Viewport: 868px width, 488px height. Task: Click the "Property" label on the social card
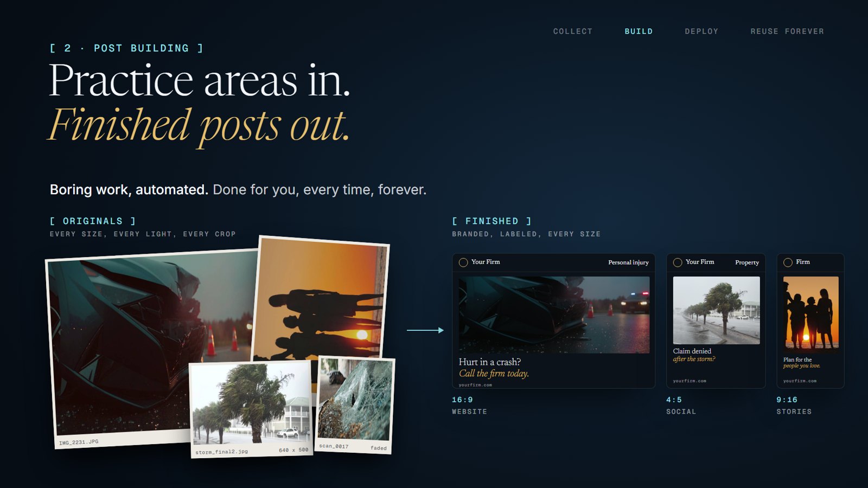tap(747, 262)
